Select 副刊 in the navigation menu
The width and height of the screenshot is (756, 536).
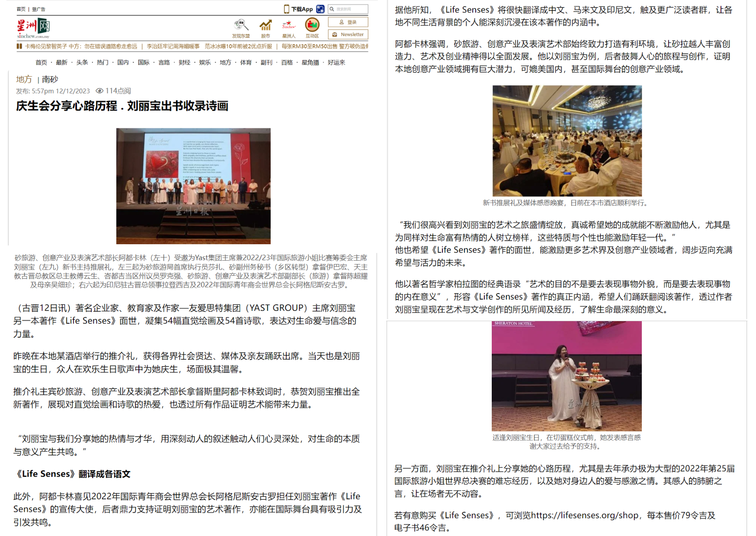(266, 63)
